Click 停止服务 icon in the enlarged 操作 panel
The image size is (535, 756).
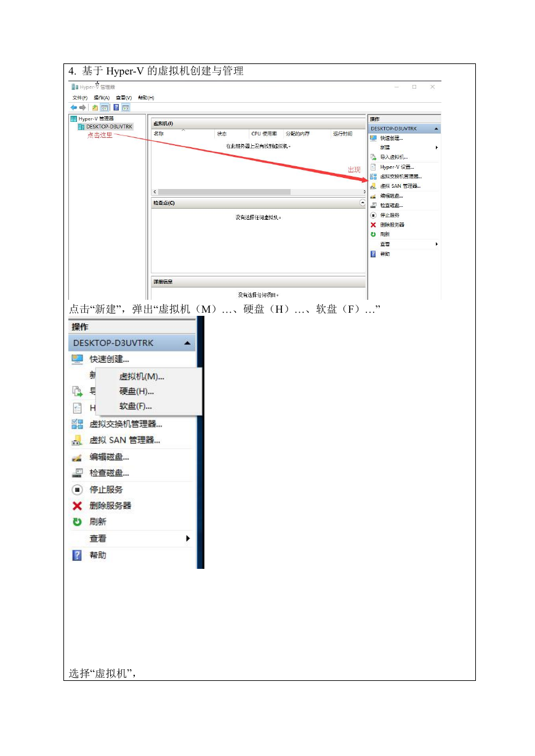77,489
